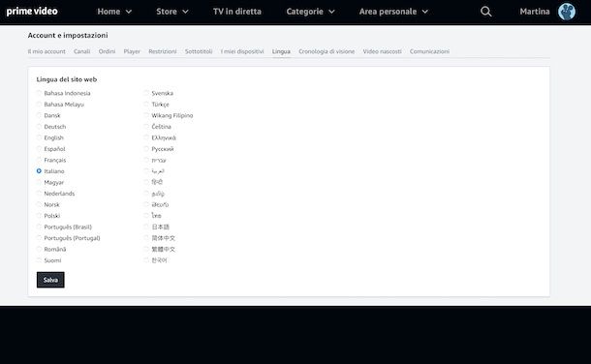Select the Español language radio
This screenshot has height=364, width=591.
pos(39,149)
